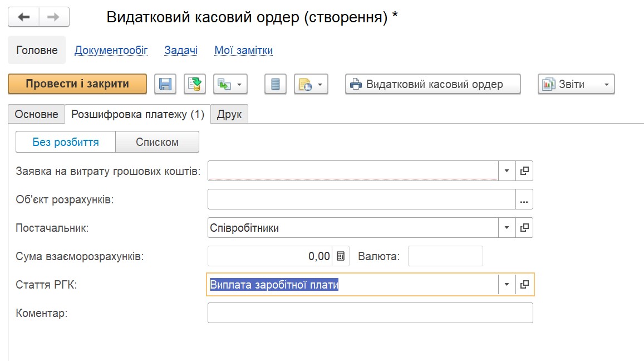Go forward with the right arrow button
The image size is (644, 361).
click(x=54, y=17)
